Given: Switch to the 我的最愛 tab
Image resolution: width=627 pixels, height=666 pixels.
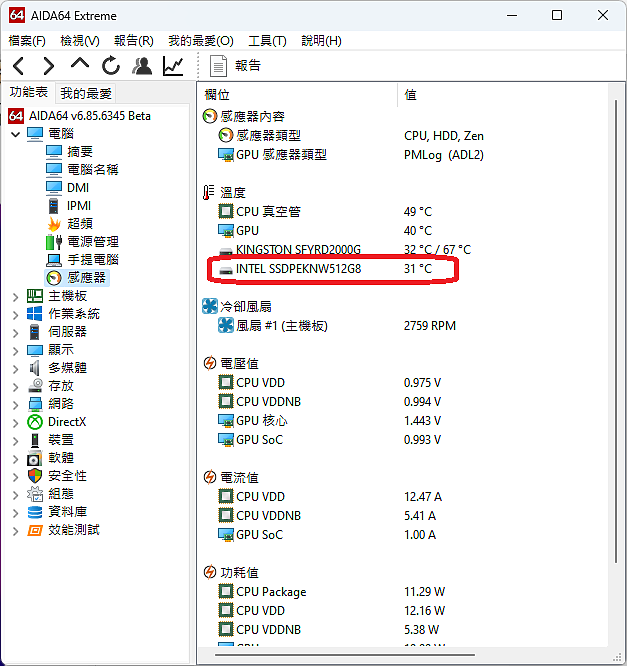Looking at the screenshot, I should [85, 93].
